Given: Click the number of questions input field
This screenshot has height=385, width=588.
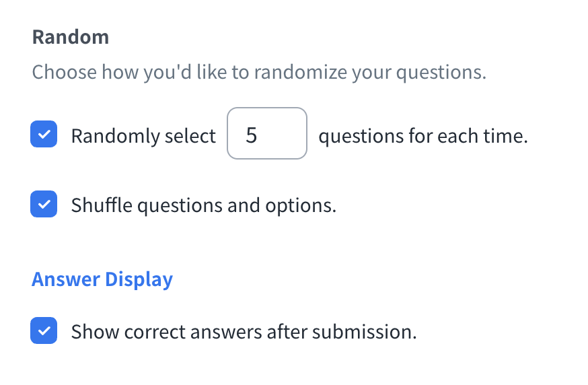Looking at the screenshot, I should pos(267,134).
